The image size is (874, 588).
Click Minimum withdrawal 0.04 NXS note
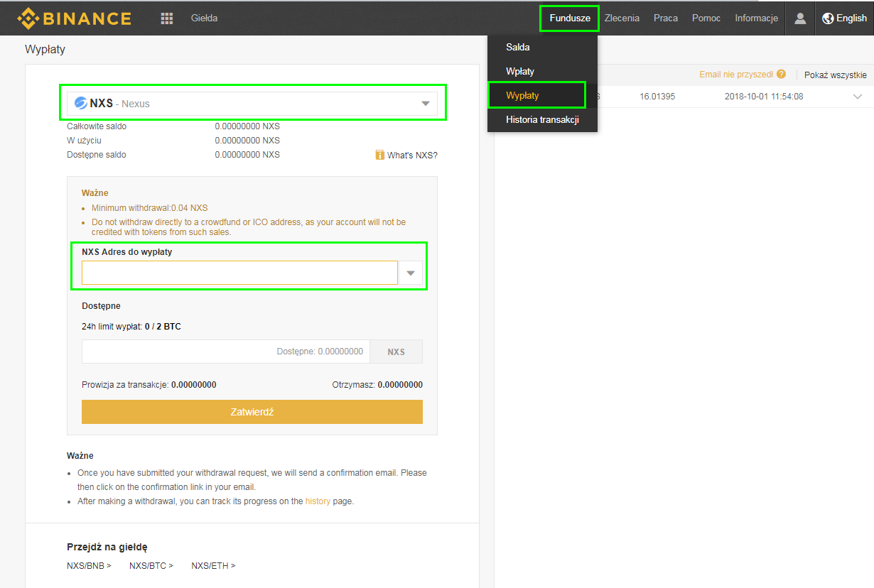[150, 208]
